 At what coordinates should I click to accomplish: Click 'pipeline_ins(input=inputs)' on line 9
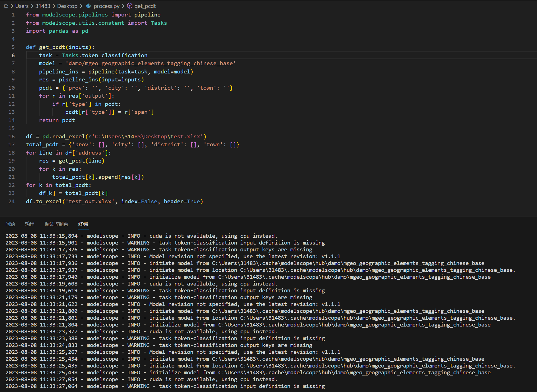tap(101, 80)
